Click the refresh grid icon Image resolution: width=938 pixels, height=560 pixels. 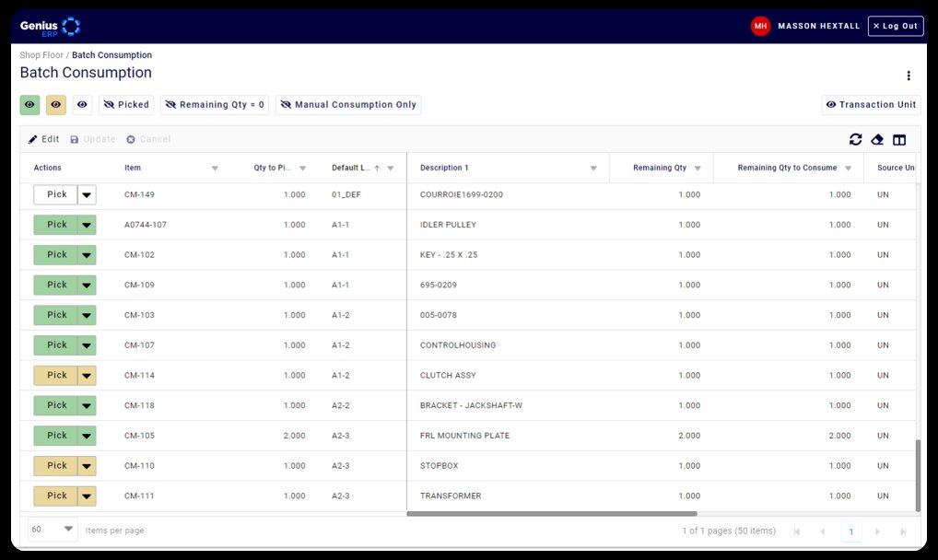click(x=856, y=140)
